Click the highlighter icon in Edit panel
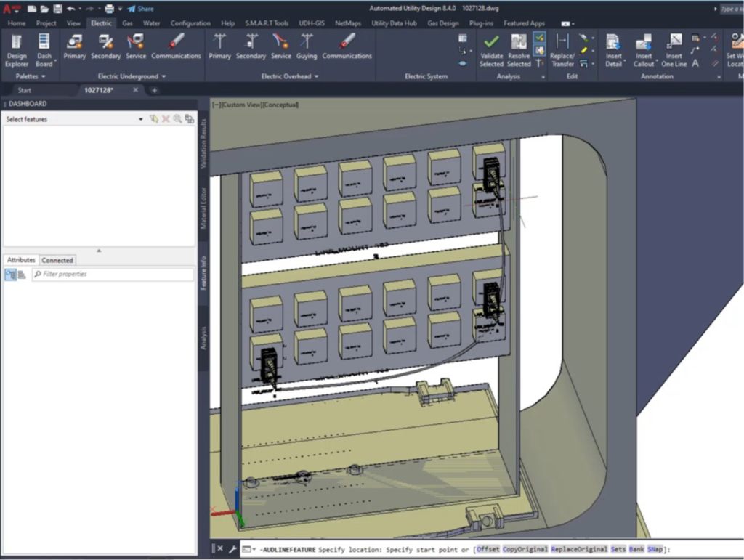The image size is (744, 560). [x=584, y=50]
